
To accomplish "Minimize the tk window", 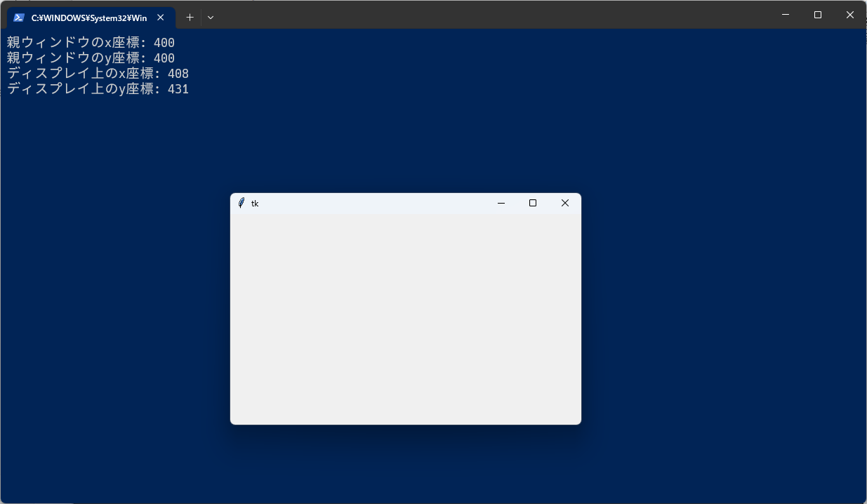I will pos(501,203).
